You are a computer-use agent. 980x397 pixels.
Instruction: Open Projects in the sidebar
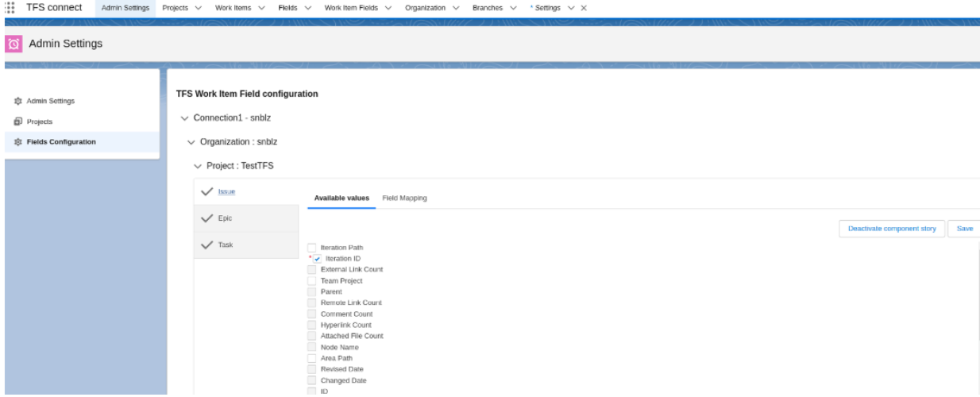click(x=41, y=121)
